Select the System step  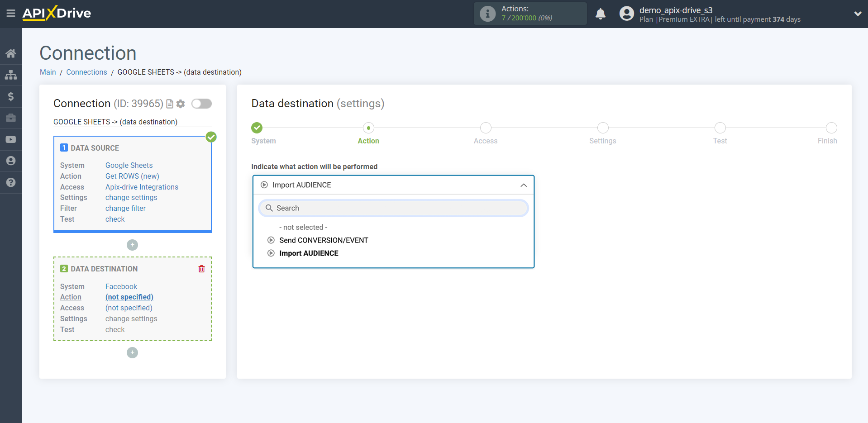click(257, 128)
